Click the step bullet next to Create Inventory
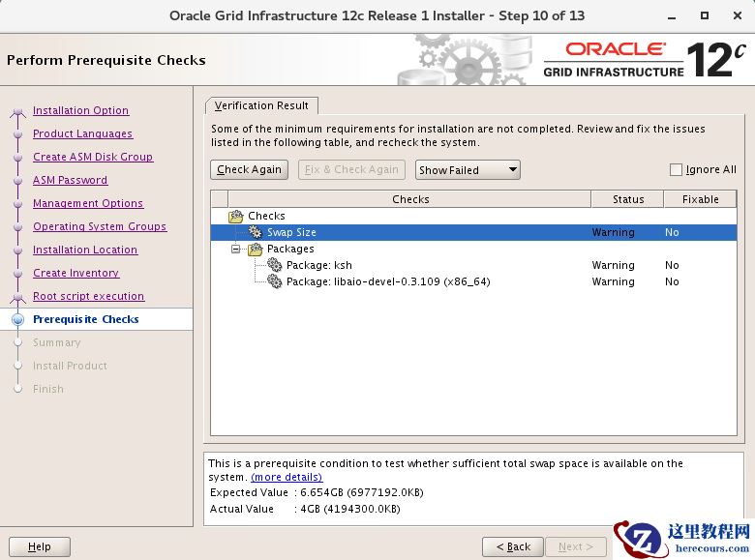The height and width of the screenshot is (560, 755). click(17, 274)
